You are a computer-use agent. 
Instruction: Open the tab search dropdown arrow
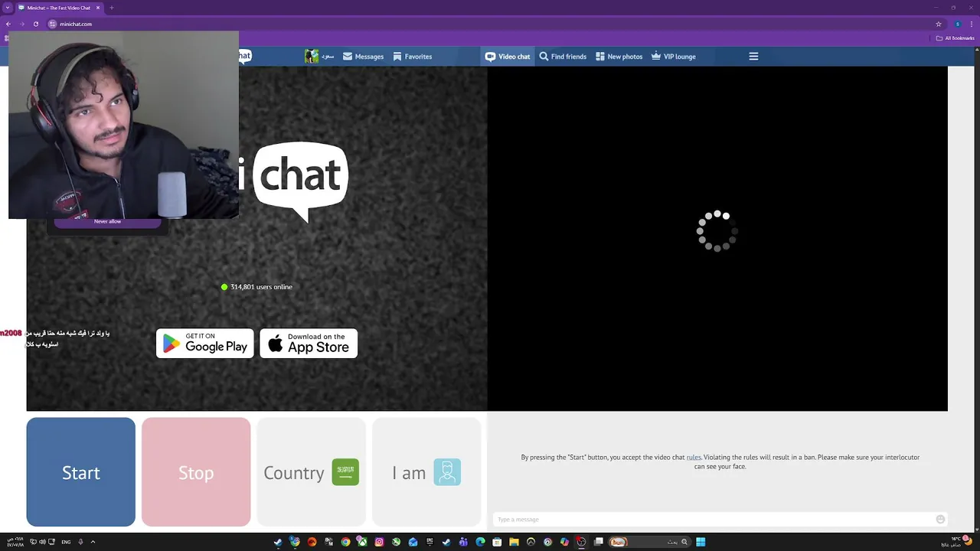click(8, 8)
